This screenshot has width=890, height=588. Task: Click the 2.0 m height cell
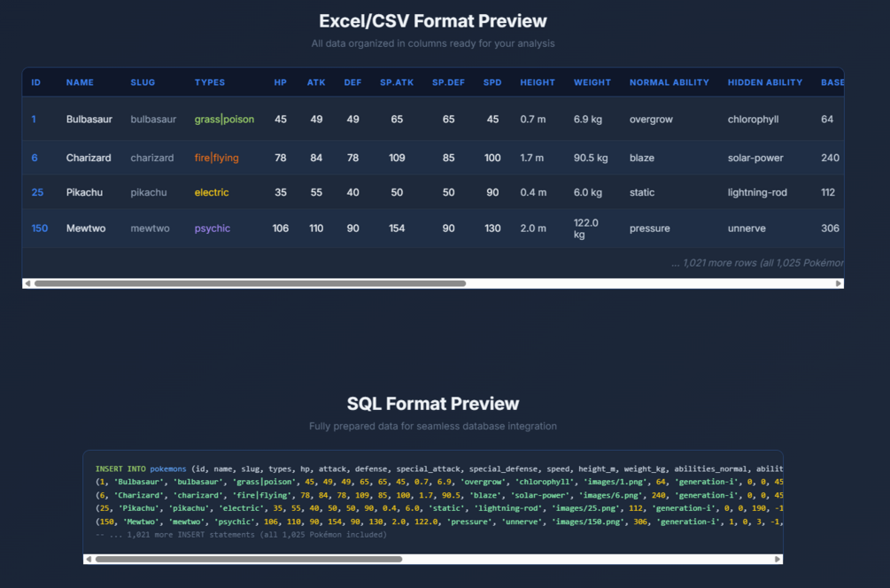533,228
